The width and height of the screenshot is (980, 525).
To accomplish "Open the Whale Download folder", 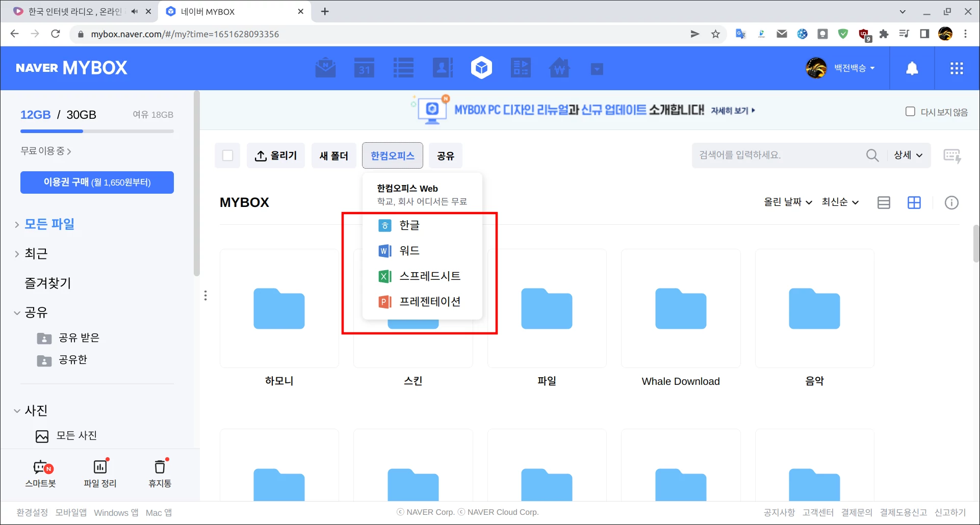I will coord(681,308).
